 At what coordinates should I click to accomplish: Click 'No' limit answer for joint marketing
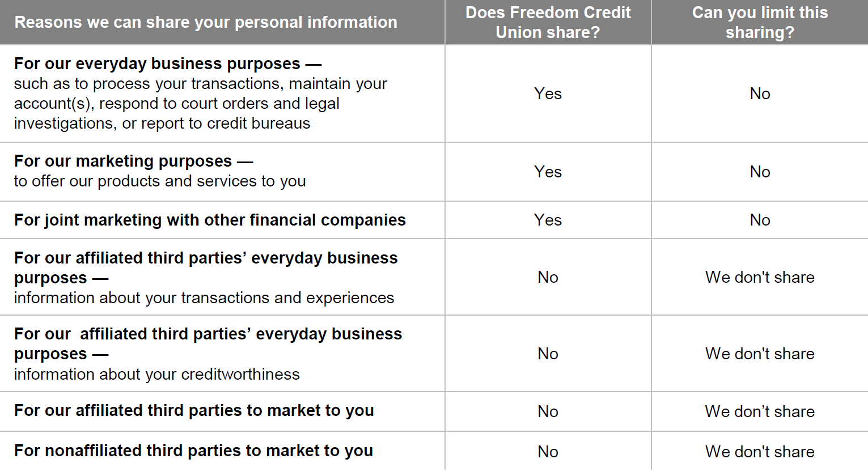point(760,220)
